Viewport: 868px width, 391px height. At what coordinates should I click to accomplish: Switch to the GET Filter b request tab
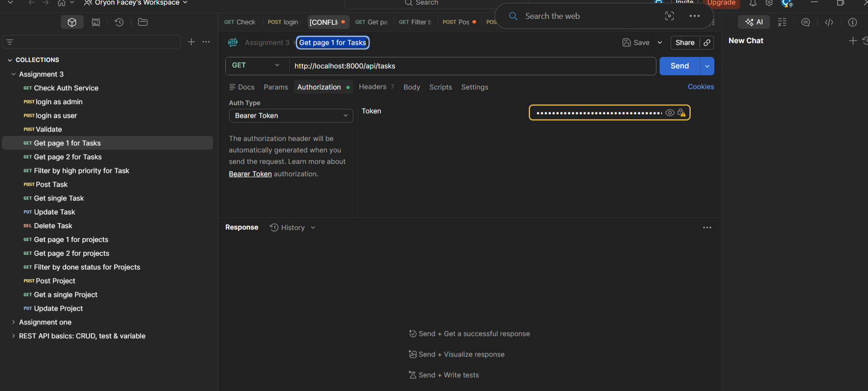[x=415, y=22]
